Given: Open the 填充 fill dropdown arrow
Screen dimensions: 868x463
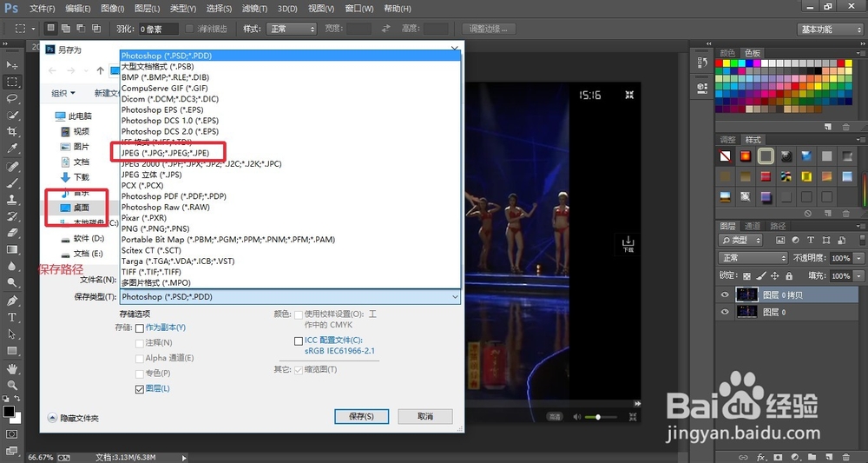Looking at the screenshot, I should coord(858,276).
